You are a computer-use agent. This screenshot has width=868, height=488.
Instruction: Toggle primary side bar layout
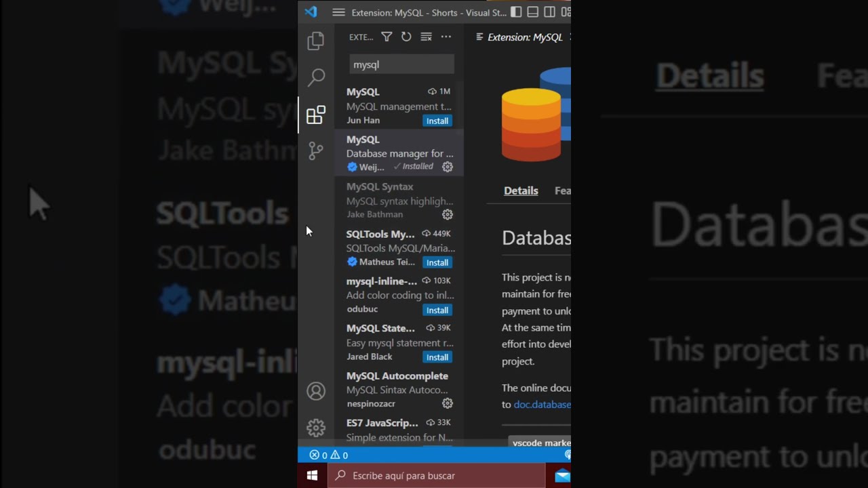point(516,12)
